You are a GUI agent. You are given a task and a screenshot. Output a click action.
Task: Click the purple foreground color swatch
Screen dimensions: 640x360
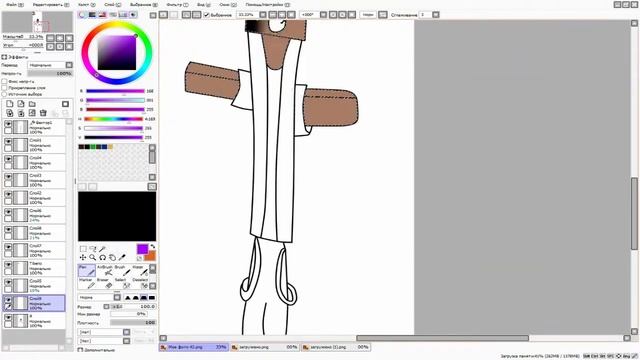tap(142, 249)
